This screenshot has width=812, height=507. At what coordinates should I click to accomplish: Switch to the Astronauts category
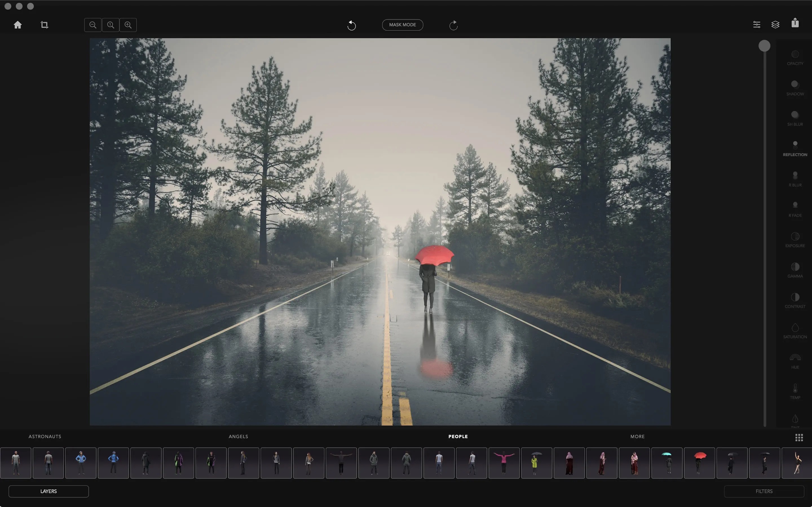45,436
